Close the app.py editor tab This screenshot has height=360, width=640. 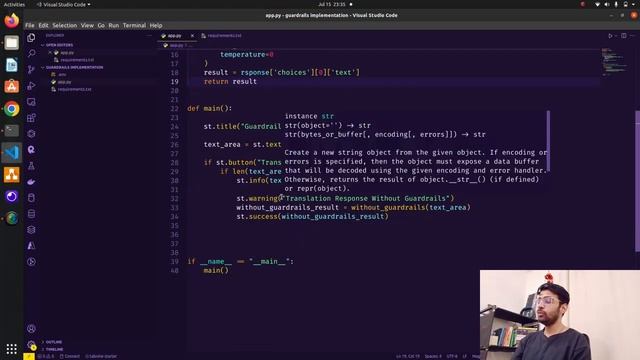click(192, 36)
